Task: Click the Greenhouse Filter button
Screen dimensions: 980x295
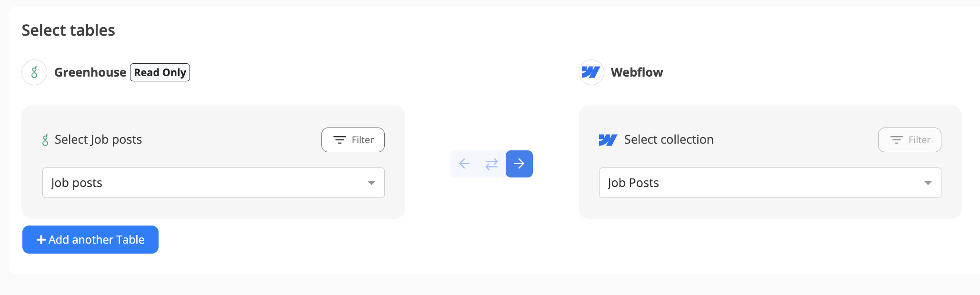Action: [353, 140]
